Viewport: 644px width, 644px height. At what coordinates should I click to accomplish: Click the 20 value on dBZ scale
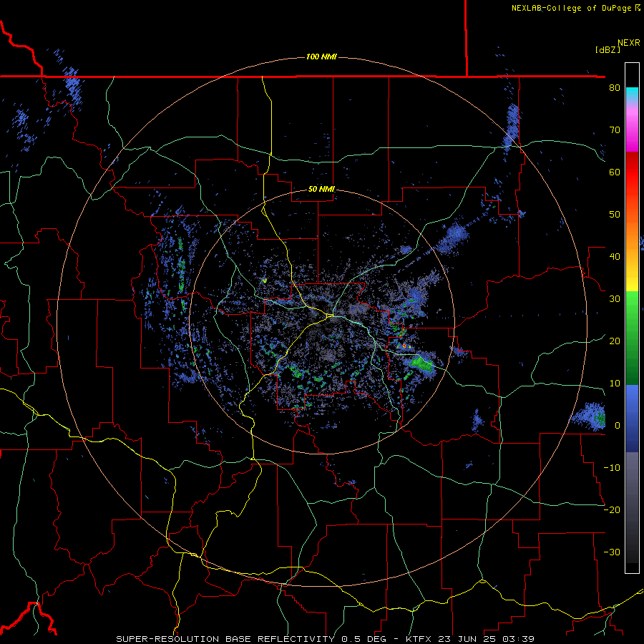[x=615, y=341]
